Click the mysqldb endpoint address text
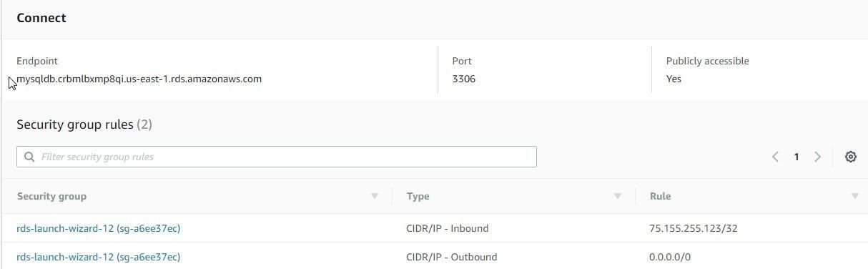Viewport: 868px width, 269px height. 139,79
